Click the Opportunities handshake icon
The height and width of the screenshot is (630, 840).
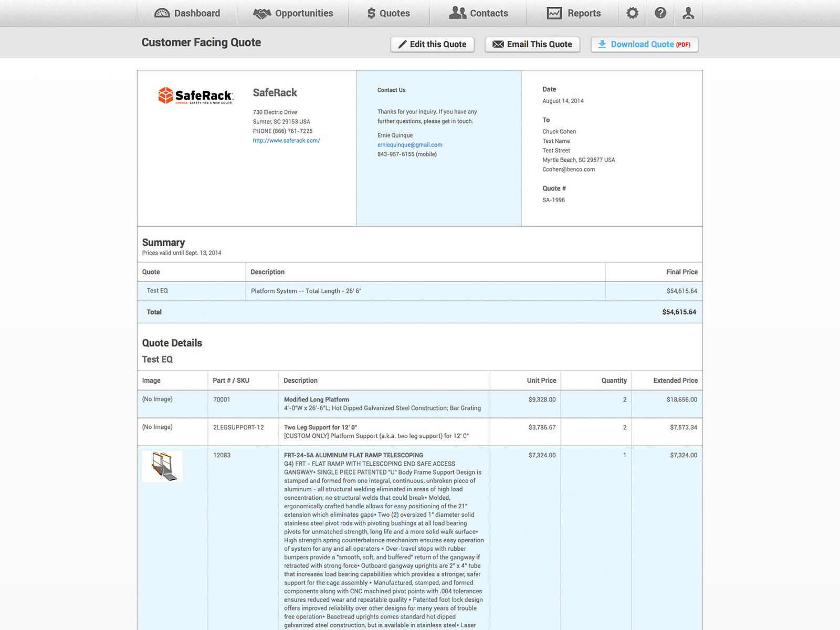coord(262,13)
